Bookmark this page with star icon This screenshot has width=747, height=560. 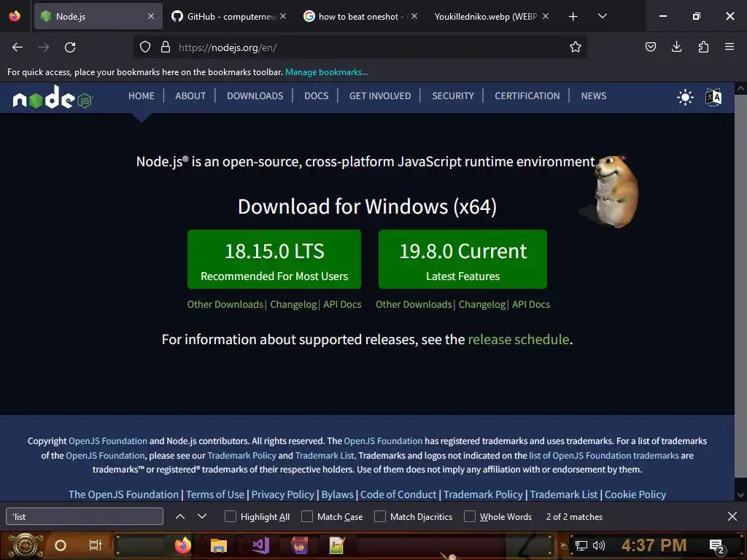click(575, 47)
